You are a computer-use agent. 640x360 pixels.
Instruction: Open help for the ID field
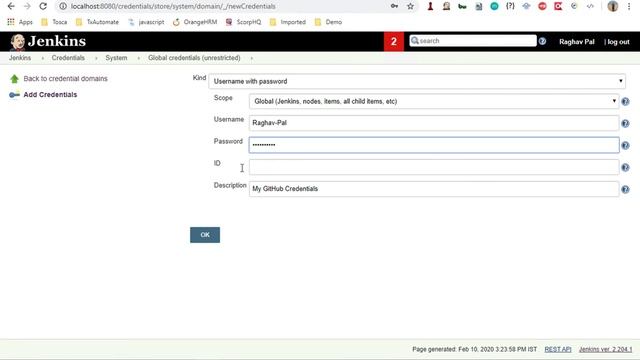point(625,167)
